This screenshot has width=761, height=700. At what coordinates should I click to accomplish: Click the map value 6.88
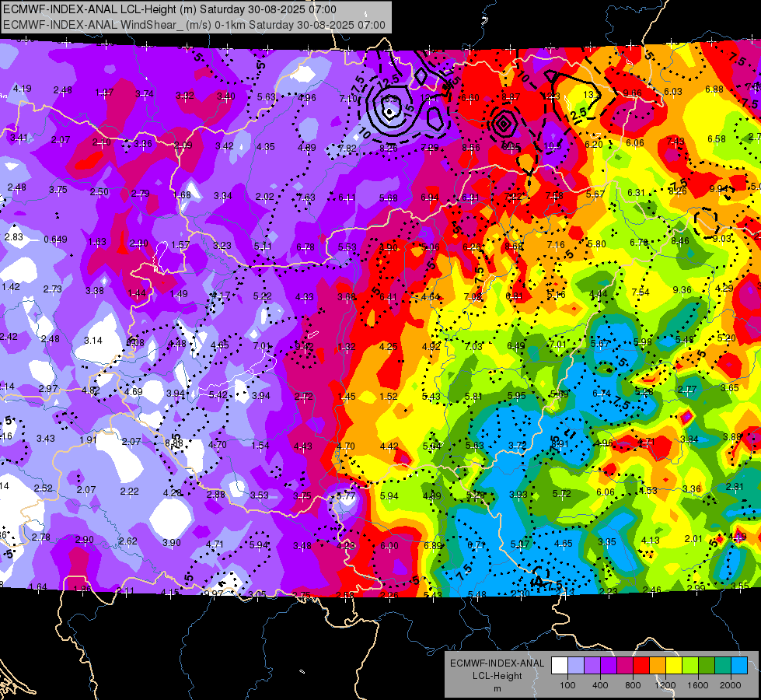(714, 89)
